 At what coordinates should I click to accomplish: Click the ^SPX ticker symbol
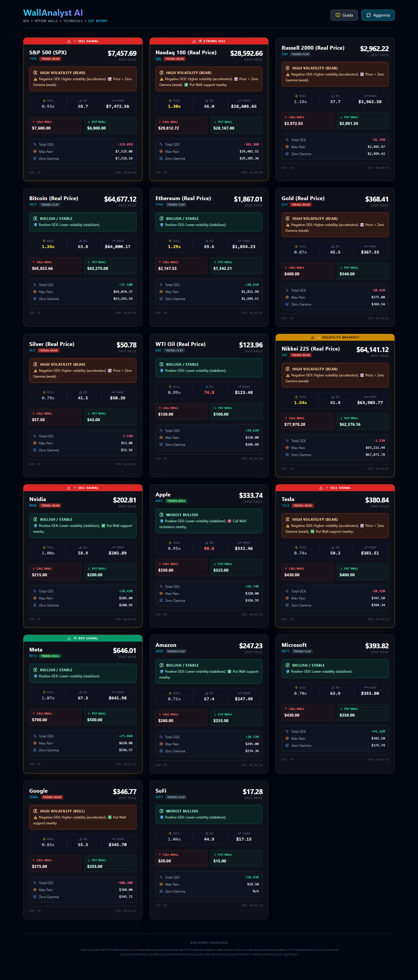[33, 59]
